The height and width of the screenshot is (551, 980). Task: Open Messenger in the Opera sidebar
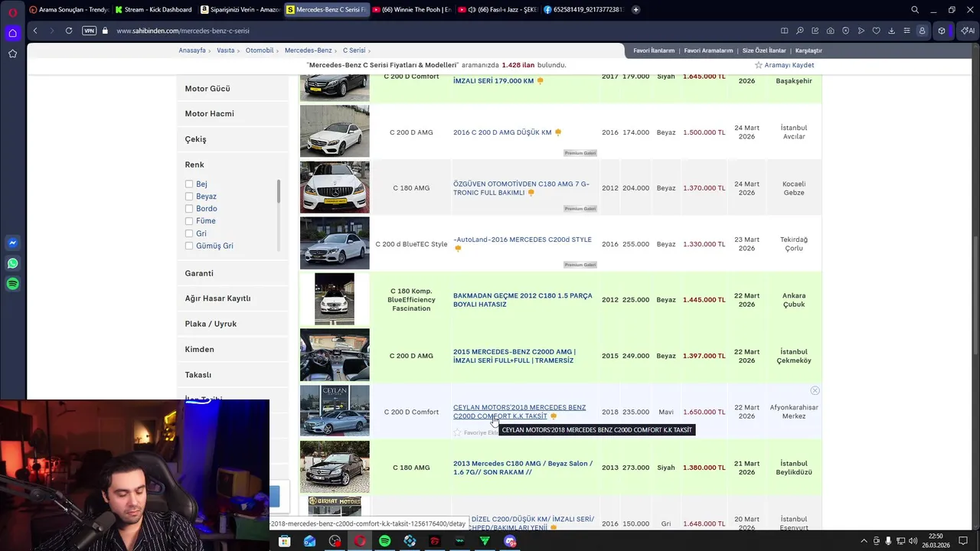(x=12, y=243)
